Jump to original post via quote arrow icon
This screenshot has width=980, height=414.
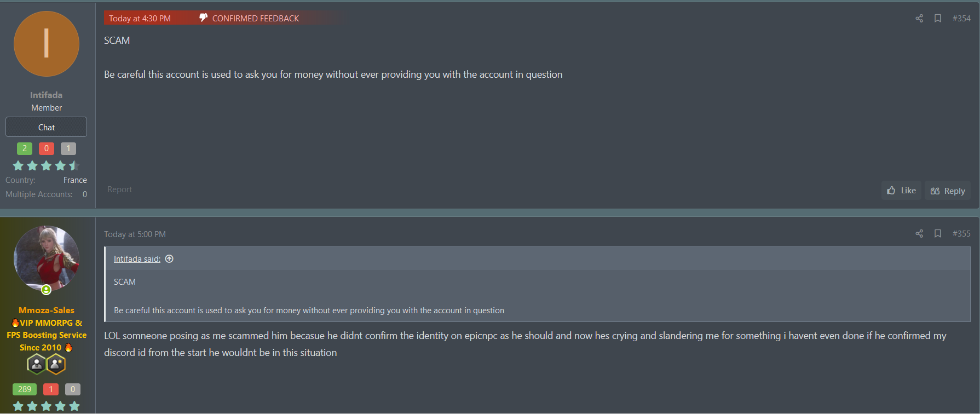point(169,259)
